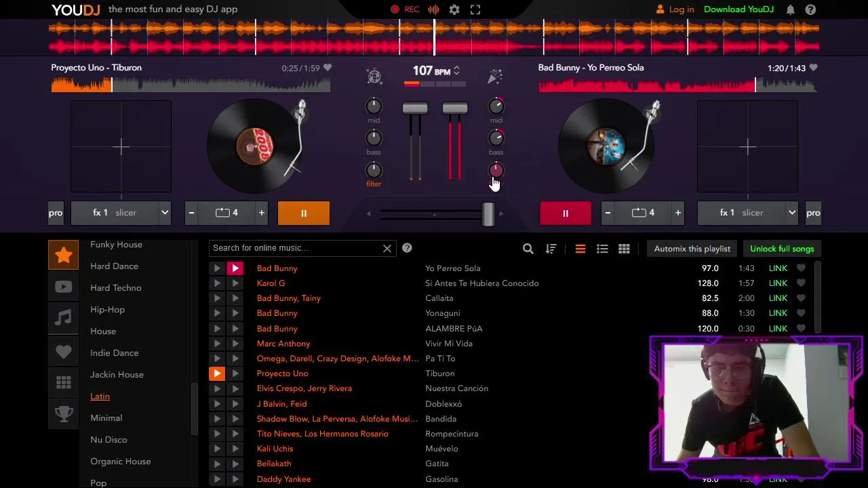Pause the right deck red button

click(566, 213)
